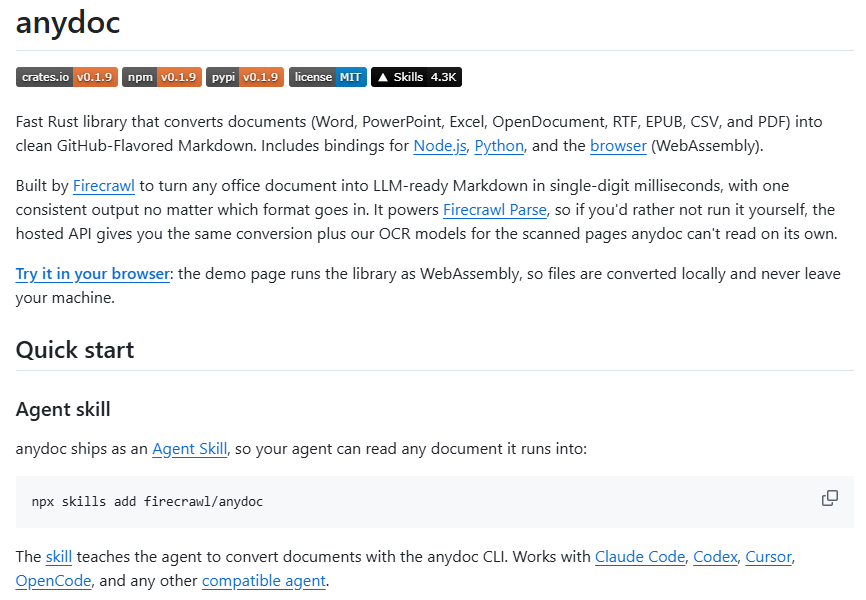Open the Python bindings link
The width and height of the screenshot is (866, 600).
coord(499,146)
